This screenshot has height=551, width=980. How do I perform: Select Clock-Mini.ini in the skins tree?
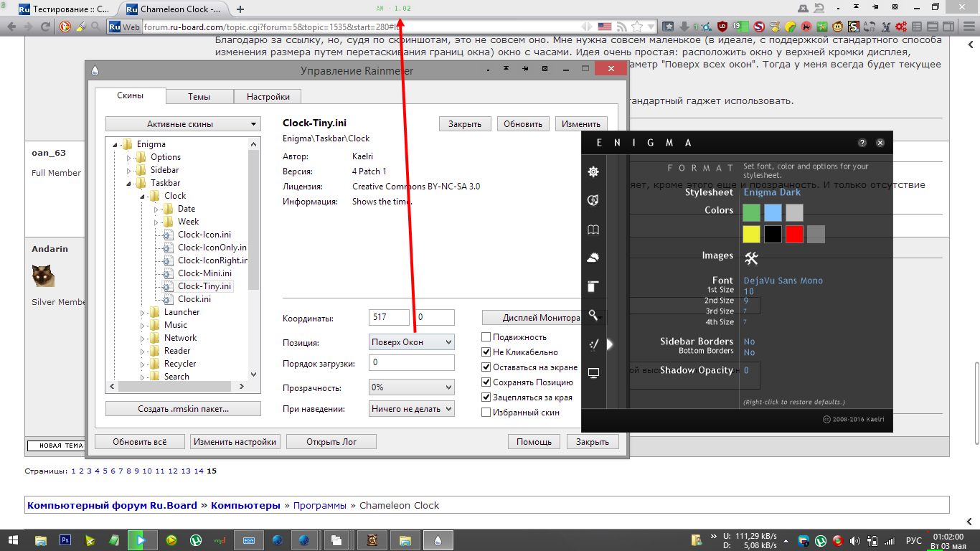(204, 273)
